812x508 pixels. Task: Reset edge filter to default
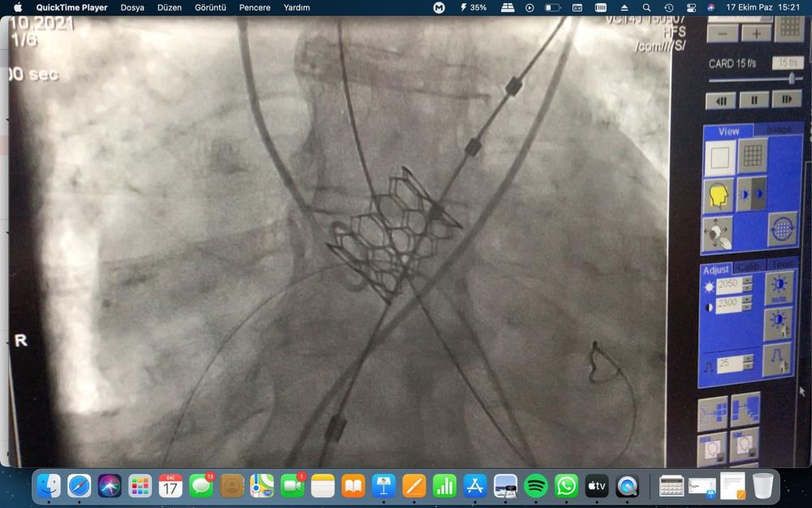pyautogui.click(x=777, y=359)
